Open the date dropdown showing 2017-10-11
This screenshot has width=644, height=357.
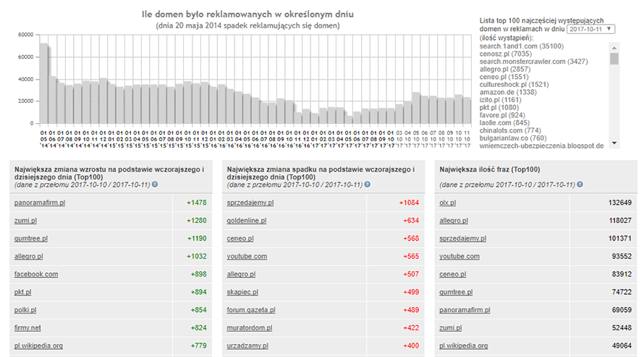[x=590, y=29]
